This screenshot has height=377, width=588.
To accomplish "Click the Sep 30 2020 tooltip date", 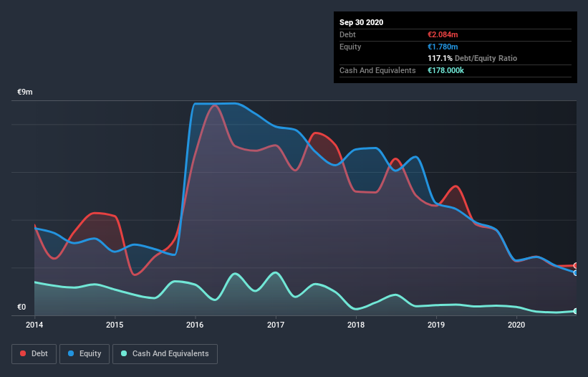I will click(x=361, y=22).
